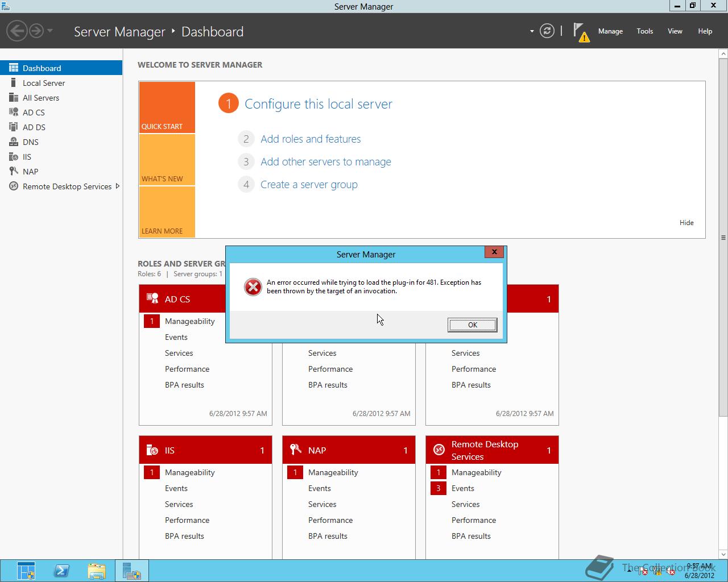
Task: Click the All Servers sidebar icon
Action: click(14, 97)
